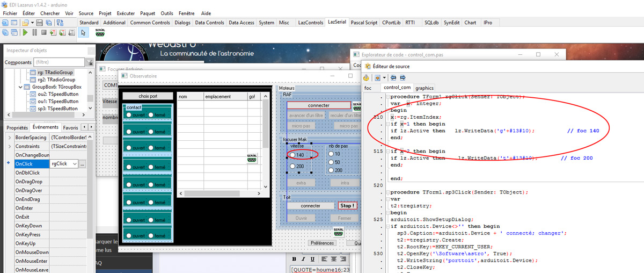This screenshot has height=273, width=644.
Task: Open the Favoris inspector tab
Action: pyautogui.click(x=71, y=128)
